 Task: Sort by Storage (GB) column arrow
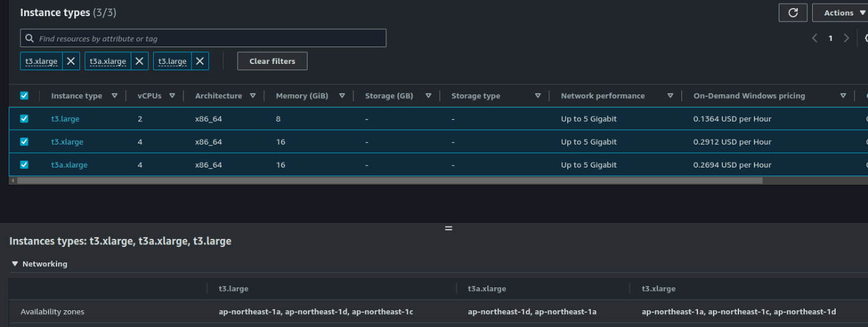tap(428, 96)
